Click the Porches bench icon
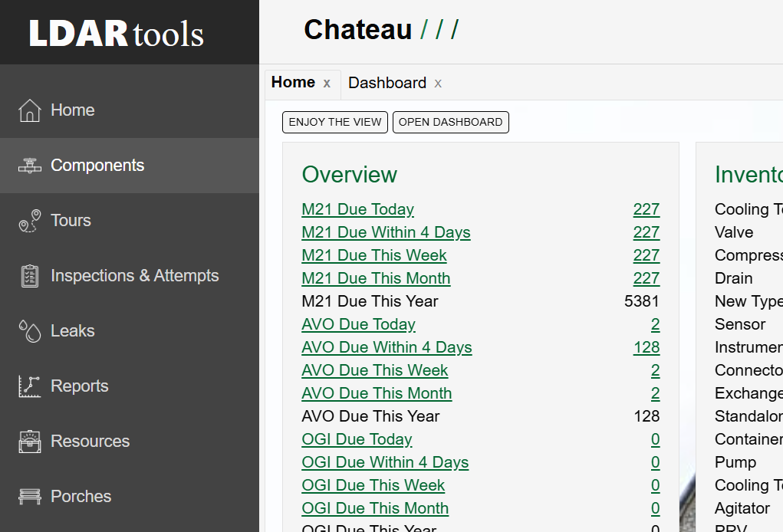Screen dimensions: 783x532 coord(29,497)
